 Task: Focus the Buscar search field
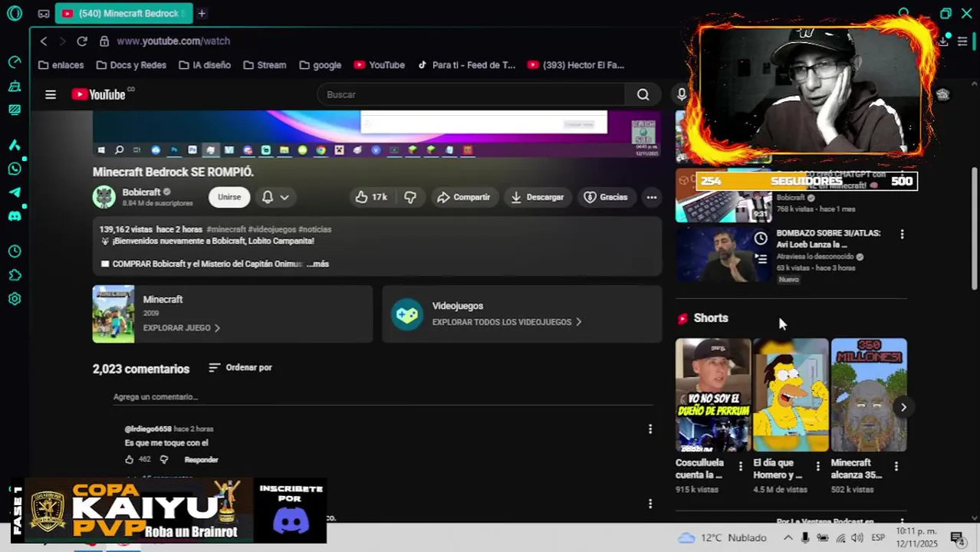(471, 94)
